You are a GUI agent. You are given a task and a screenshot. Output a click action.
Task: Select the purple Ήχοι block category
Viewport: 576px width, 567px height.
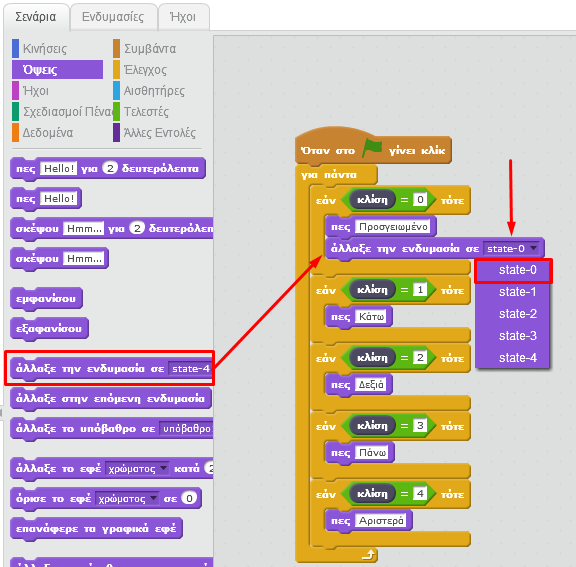click(x=36, y=90)
